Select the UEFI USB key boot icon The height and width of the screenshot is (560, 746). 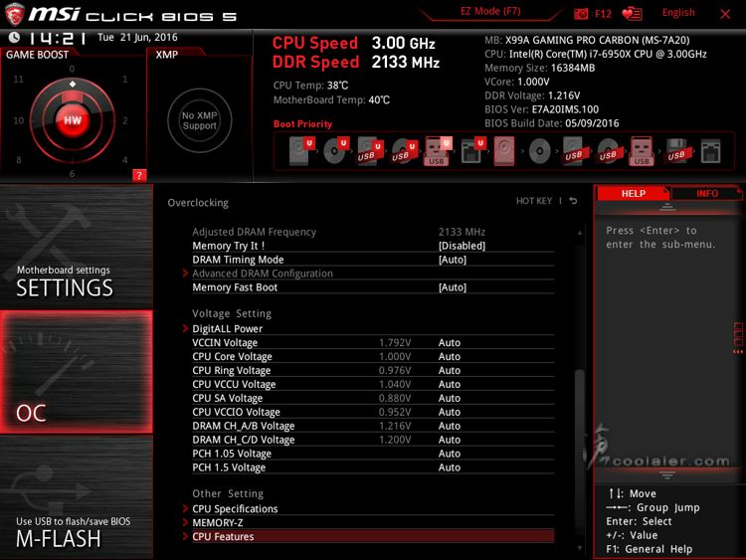[x=438, y=151]
